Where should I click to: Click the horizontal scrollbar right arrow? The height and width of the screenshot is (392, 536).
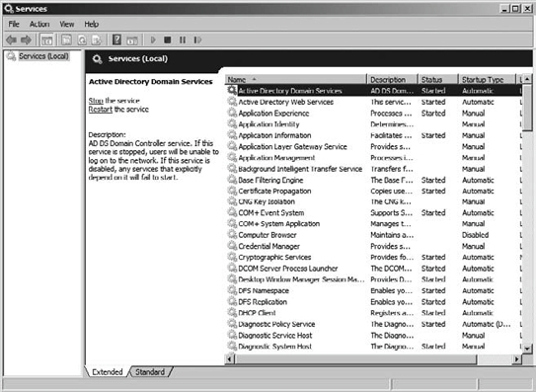[x=517, y=359]
